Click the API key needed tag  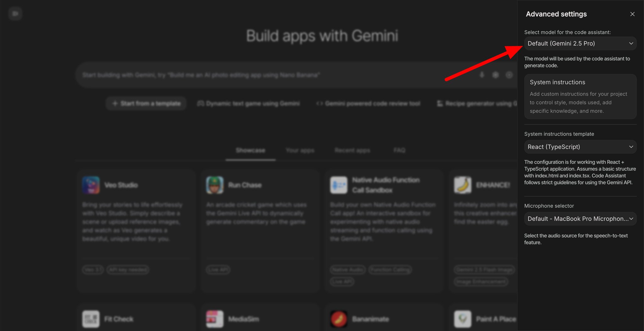coord(128,270)
